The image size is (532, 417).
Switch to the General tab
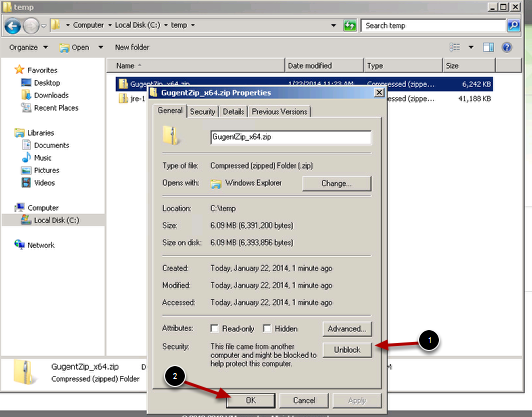pyautogui.click(x=170, y=111)
